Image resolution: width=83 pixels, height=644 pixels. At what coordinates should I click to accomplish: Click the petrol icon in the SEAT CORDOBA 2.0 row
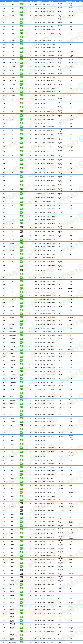[21, 386]
